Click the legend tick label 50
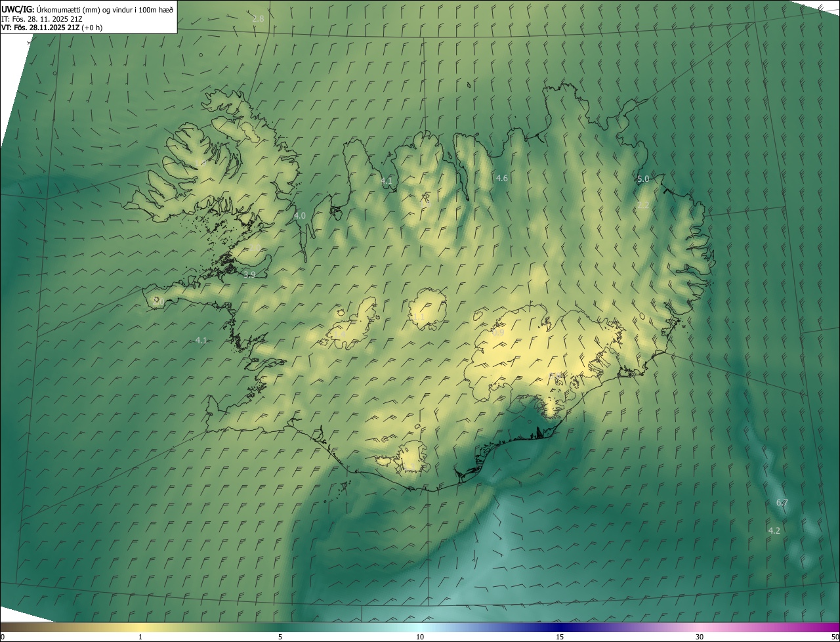The width and height of the screenshot is (840, 642). point(835,637)
